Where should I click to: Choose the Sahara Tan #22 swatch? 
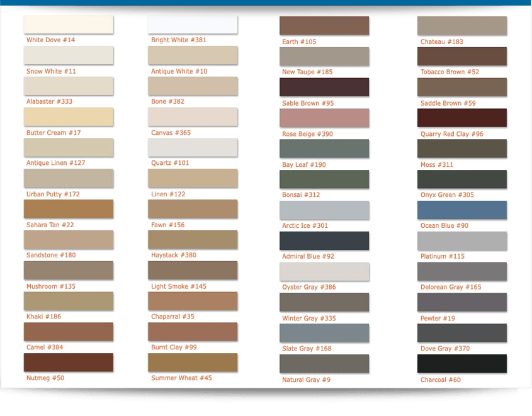point(69,209)
